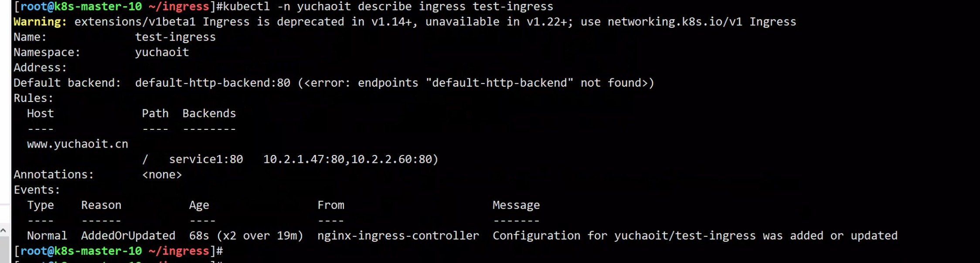Click the www.yuchaoit.cn host entry

(78, 144)
